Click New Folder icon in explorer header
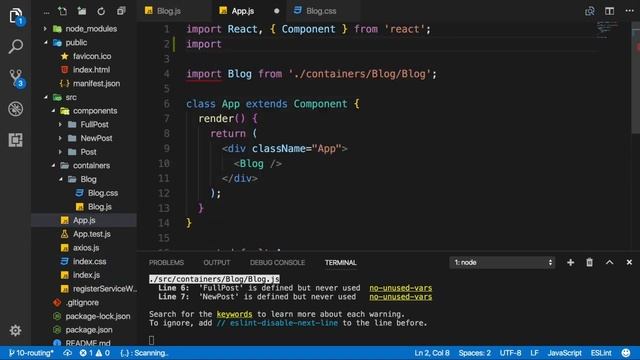The image size is (640, 360). (82, 11)
